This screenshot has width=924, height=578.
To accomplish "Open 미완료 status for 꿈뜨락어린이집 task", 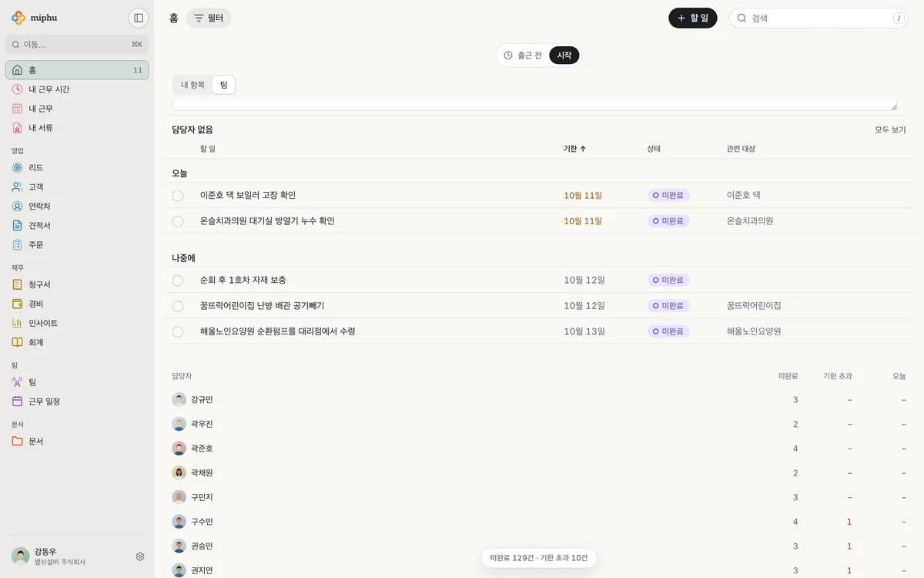I will (x=668, y=306).
